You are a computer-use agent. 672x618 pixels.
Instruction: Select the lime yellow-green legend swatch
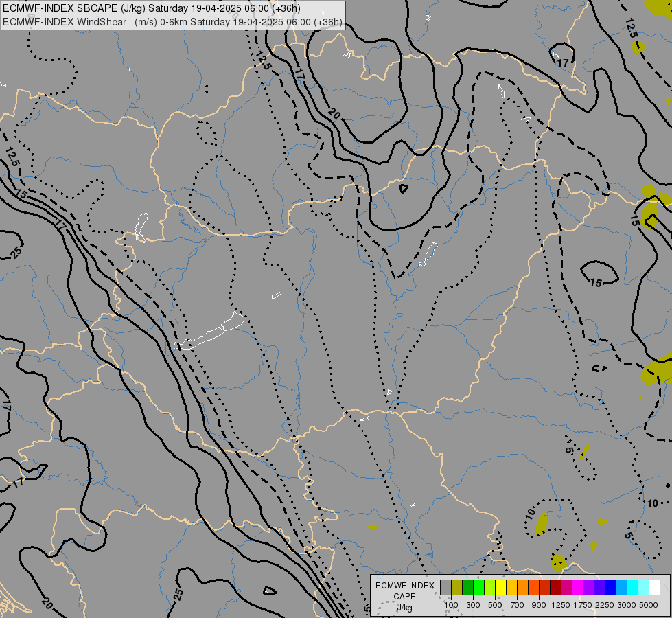pyautogui.click(x=489, y=587)
